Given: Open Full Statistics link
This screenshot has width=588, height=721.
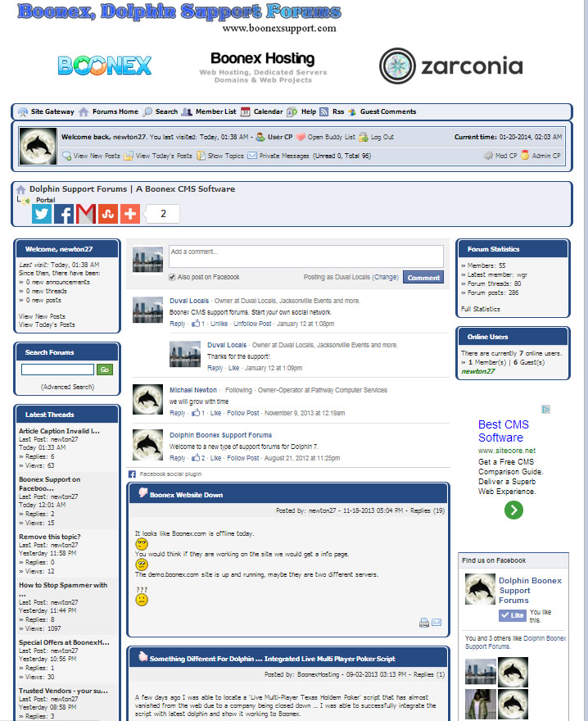Looking at the screenshot, I should click(x=481, y=309).
